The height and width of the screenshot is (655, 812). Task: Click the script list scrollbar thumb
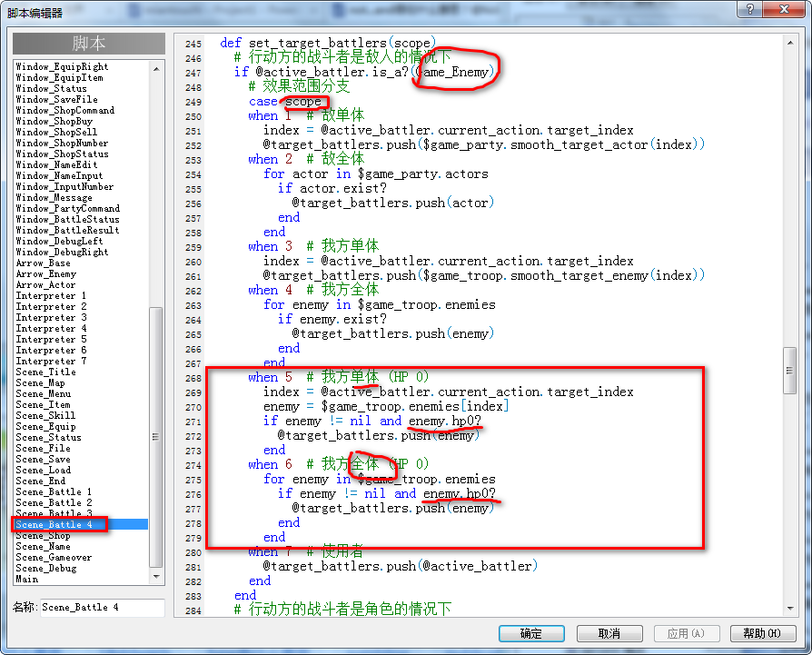pyautogui.click(x=156, y=437)
